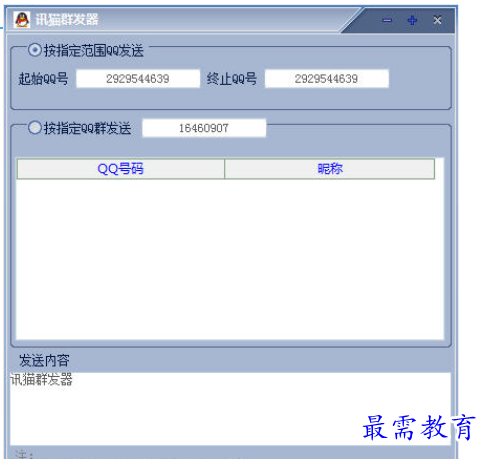The width and height of the screenshot is (484, 459).
Task: Click the QQ group number field 16460907
Action: tap(204, 128)
